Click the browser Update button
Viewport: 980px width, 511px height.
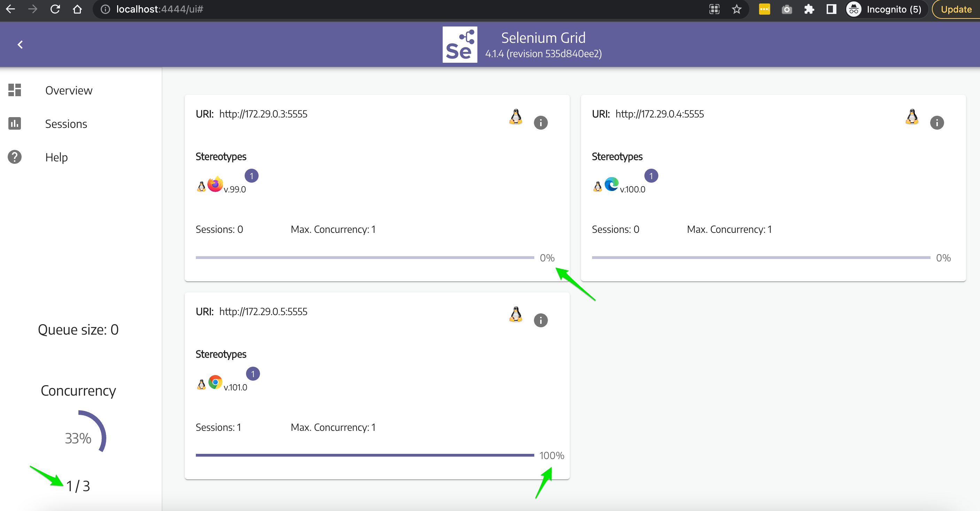pyautogui.click(x=956, y=9)
